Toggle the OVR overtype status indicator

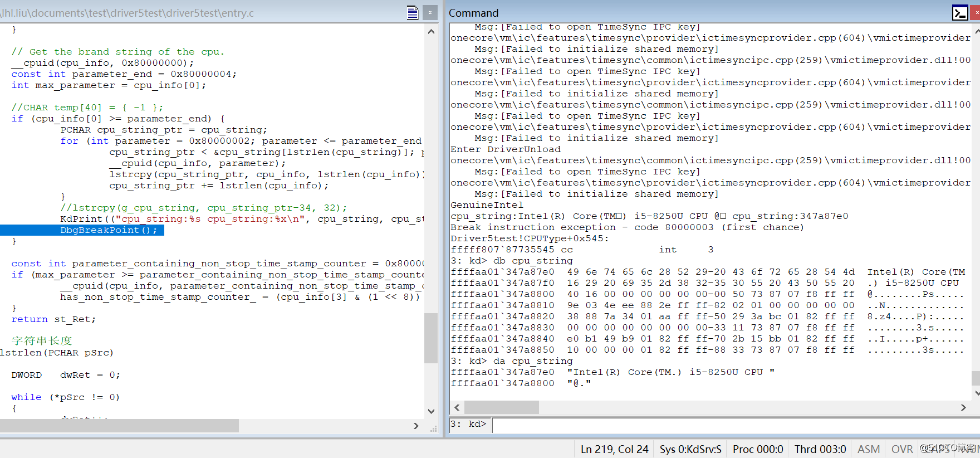(x=902, y=449)
